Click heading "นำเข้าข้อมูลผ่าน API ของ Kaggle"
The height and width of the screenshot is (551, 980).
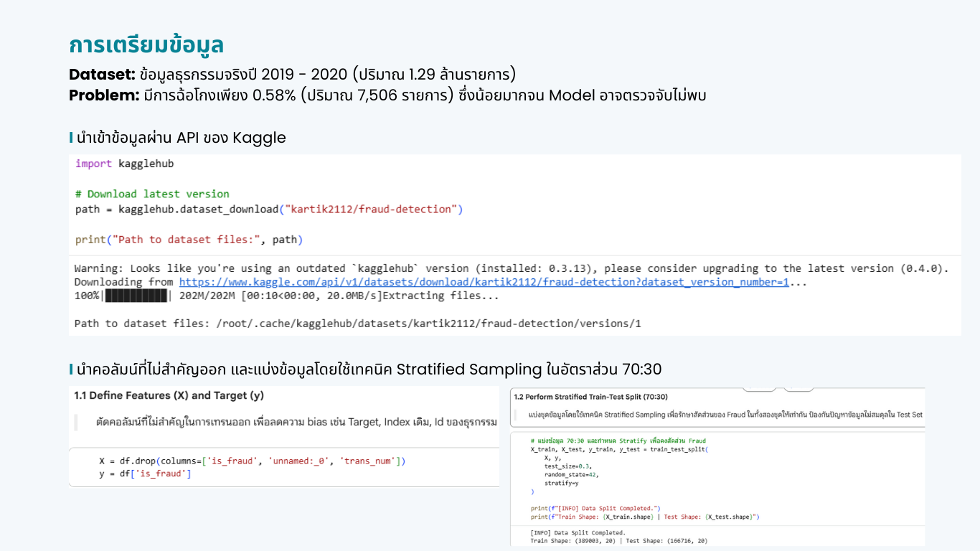180,138
